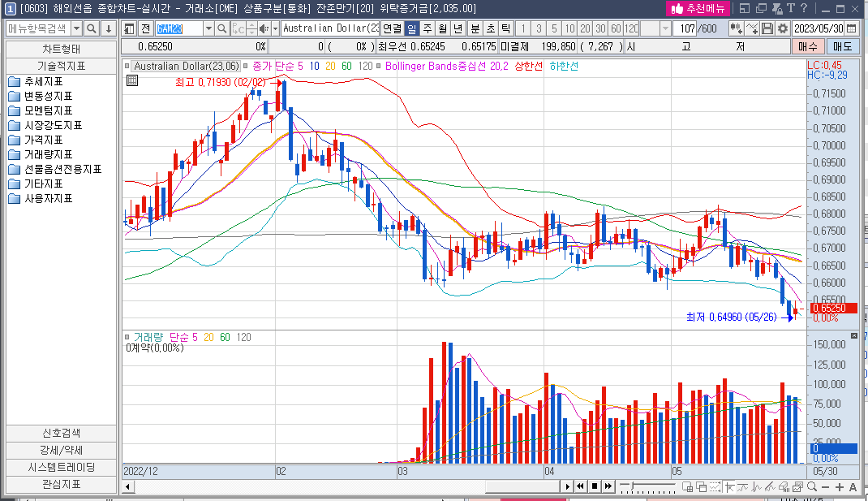Screen dimensions: 868x501
Task: Click the settings gear icon in toolbar
Action: pos(782,28)
